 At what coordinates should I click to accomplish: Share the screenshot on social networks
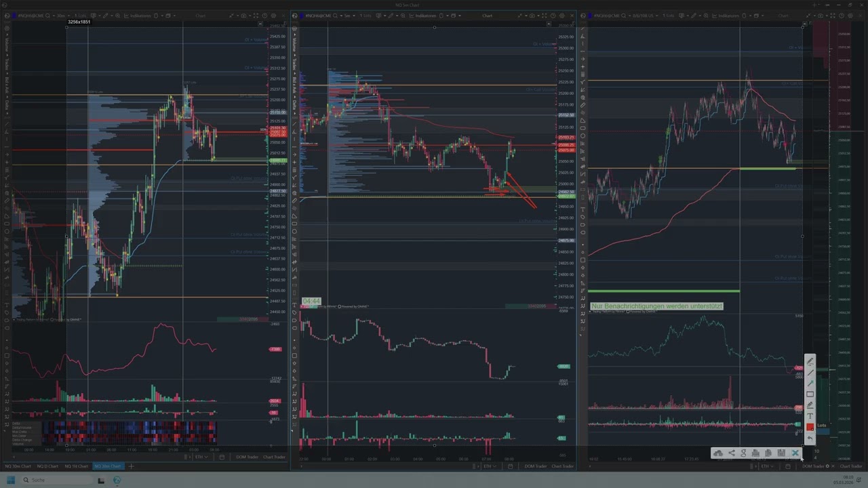click(731, 453)
